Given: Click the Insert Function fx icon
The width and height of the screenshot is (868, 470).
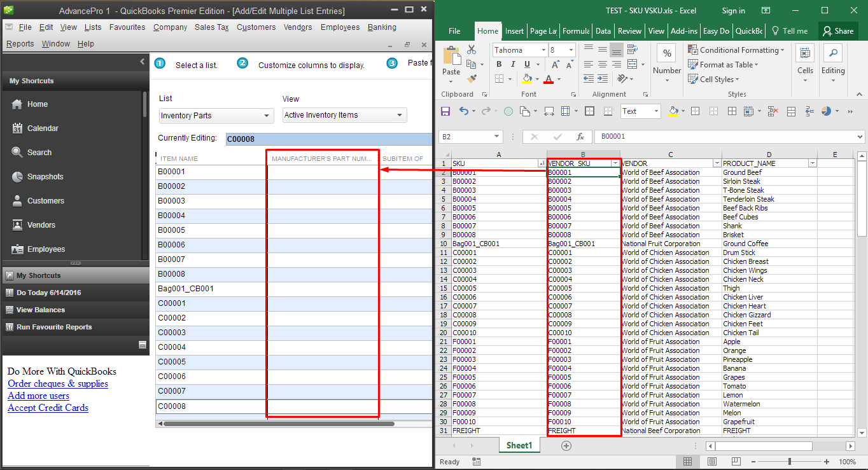Looking at the screenshot, I should 580,137.
